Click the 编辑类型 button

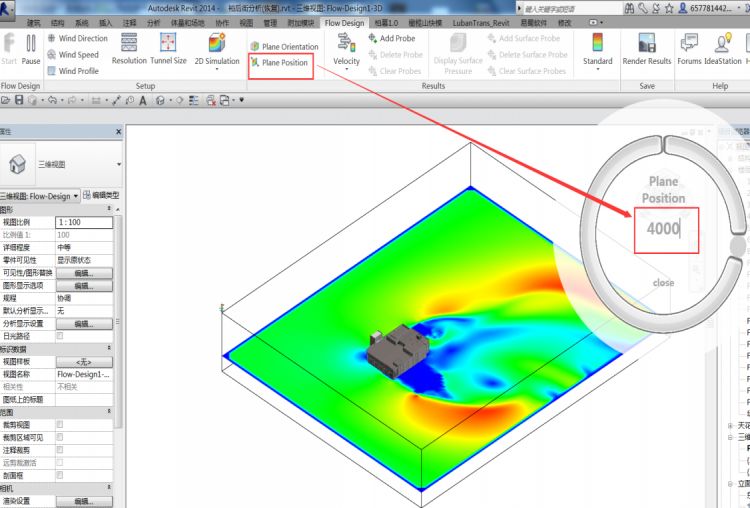[x=101, y=195]
